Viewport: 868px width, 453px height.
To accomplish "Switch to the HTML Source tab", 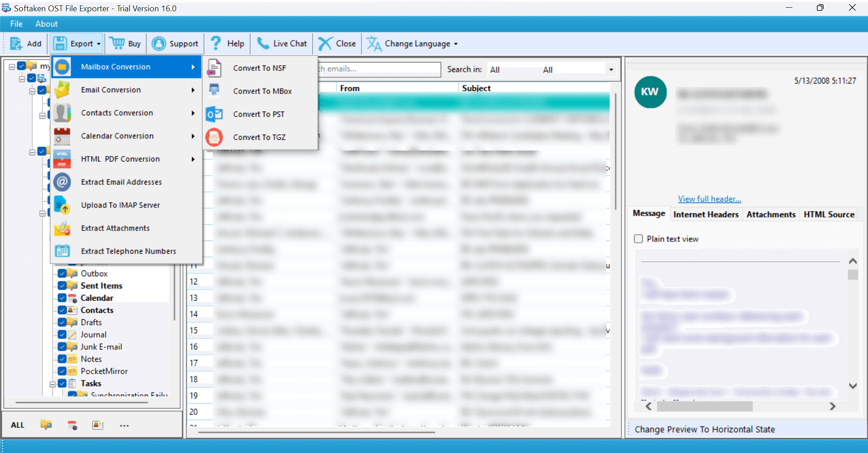I will pos(829,214).
